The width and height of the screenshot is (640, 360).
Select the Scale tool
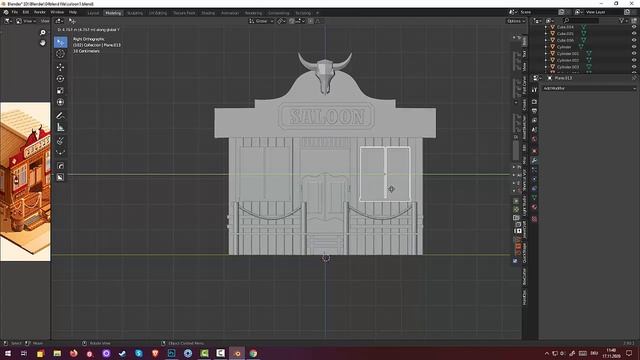click(60, 90)
